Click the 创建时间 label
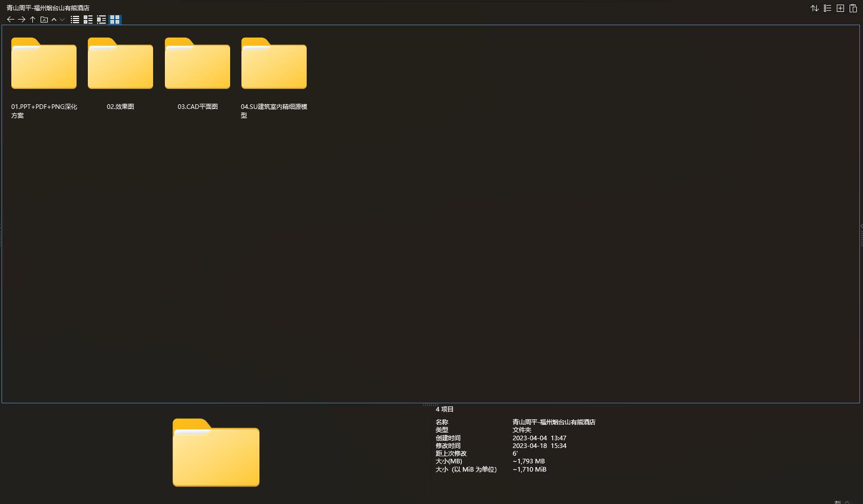863x504 pixels. point(448,438)
